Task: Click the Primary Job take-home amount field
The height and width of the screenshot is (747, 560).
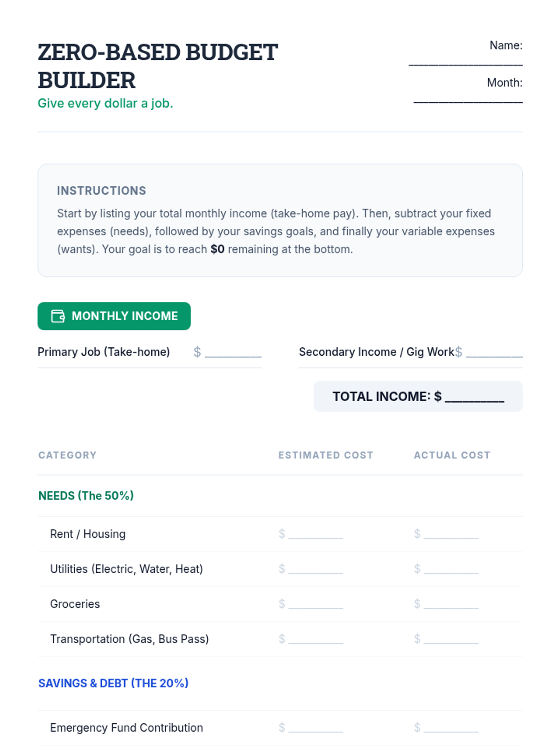Action: click(x=233, y=353)
